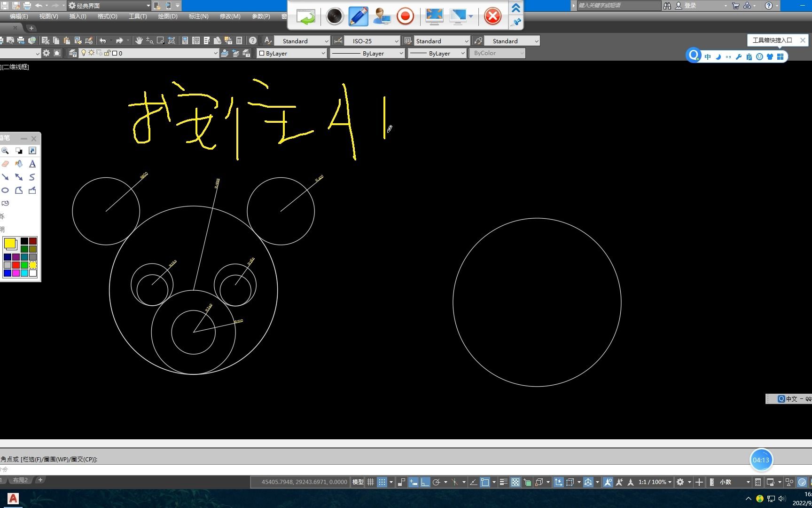Toggle polar tracking in status bar
Screen dimensions: 812x508
click(x=437, y=482)
